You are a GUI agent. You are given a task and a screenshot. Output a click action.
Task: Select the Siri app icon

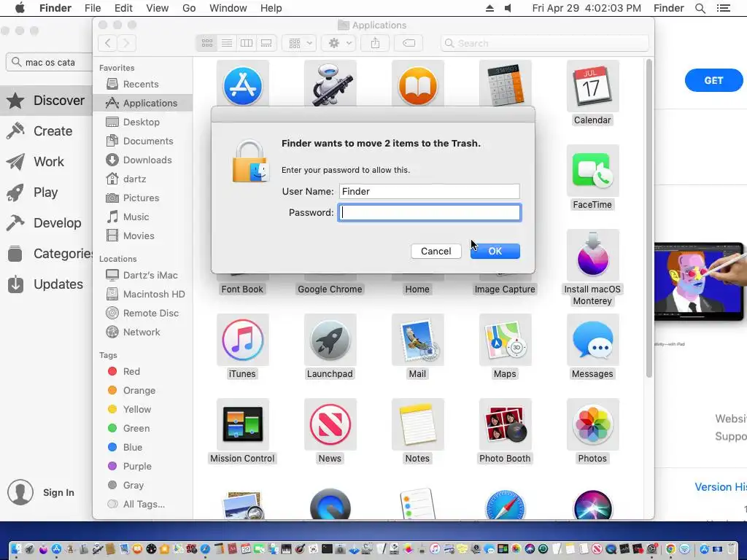point(592,505)
